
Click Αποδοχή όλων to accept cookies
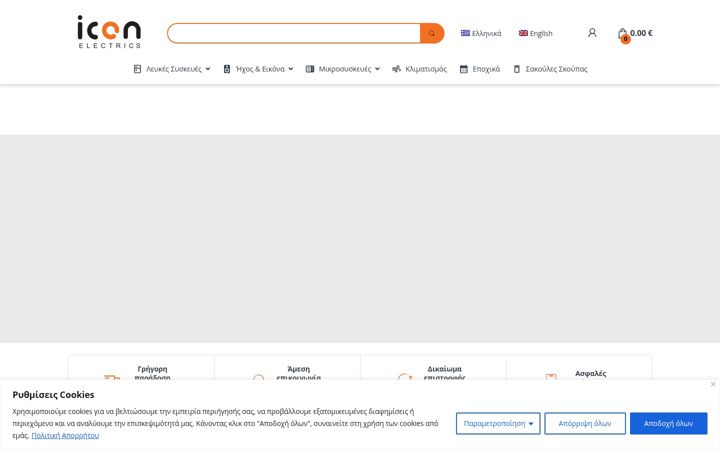point(668,423)
